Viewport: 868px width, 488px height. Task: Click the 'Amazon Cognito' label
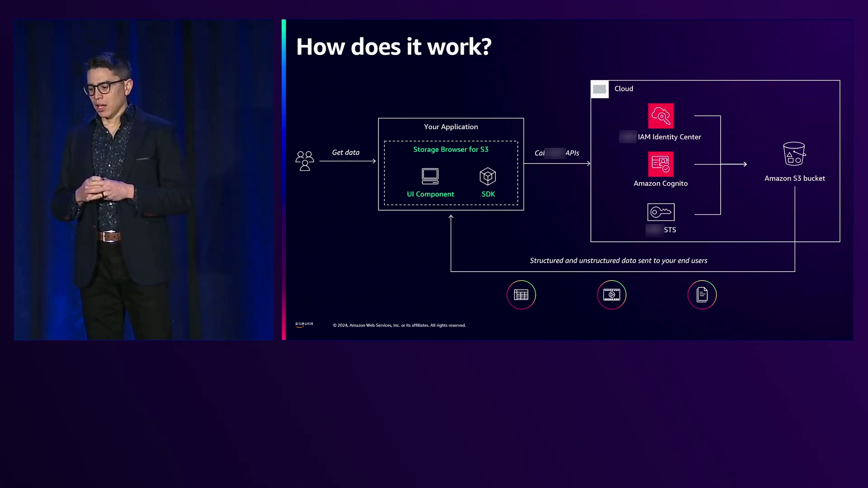pyautogui.click(x=660, y=183)
